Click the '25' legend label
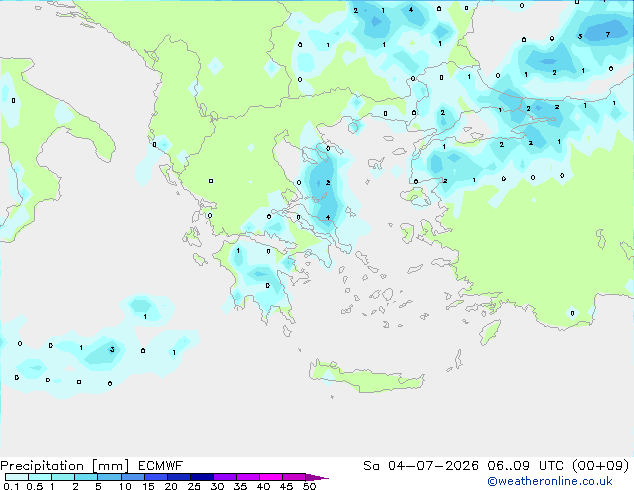Viewport: 634px width, 490px height. click(194, 486)
